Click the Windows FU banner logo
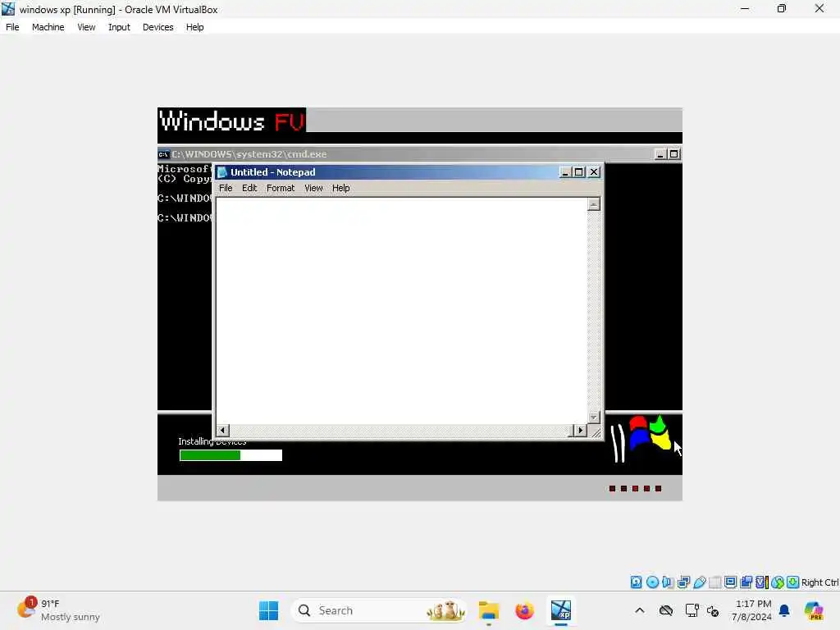 tap(232, 121)
